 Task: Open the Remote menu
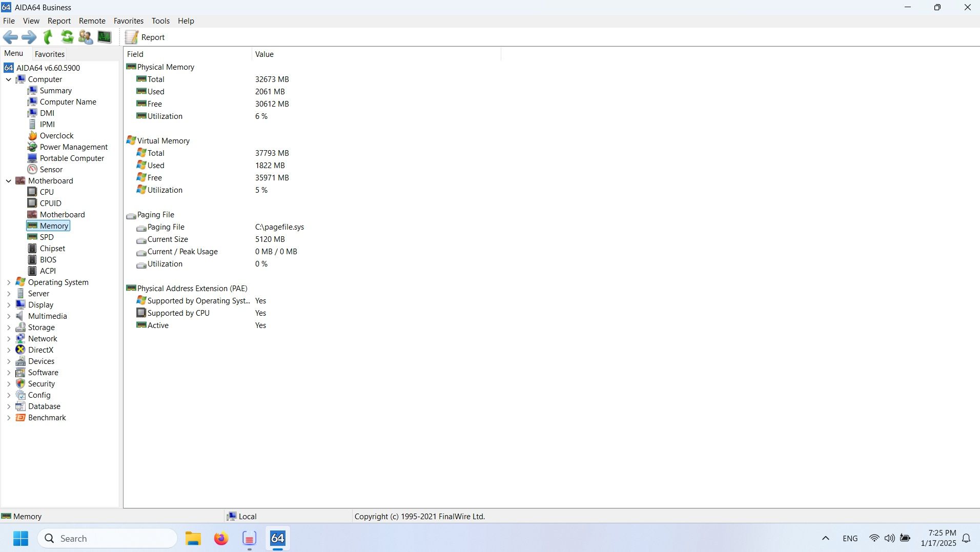(x=92, y=21)
